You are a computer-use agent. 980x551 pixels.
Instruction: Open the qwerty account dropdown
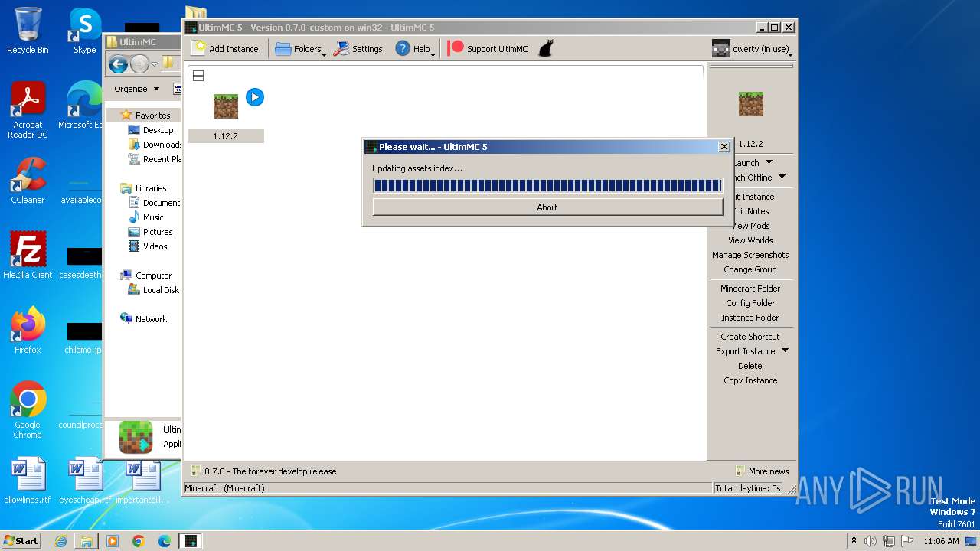(751, 49)
